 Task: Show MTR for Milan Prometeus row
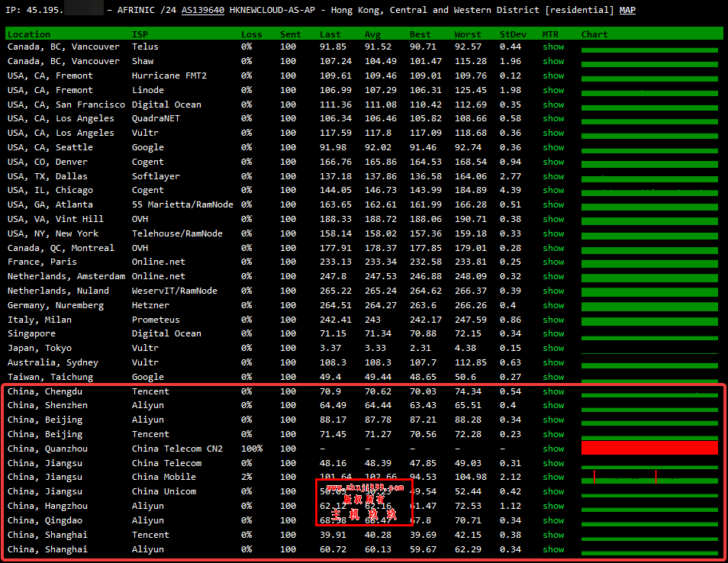pyautogui.click(x=553, y=320)
